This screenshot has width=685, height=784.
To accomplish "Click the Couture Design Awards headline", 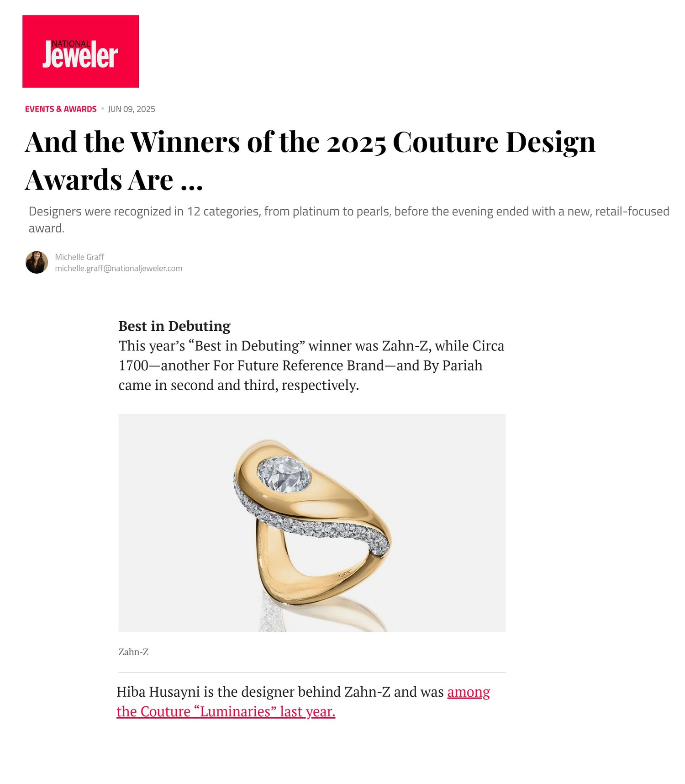I will coord(310,160).
